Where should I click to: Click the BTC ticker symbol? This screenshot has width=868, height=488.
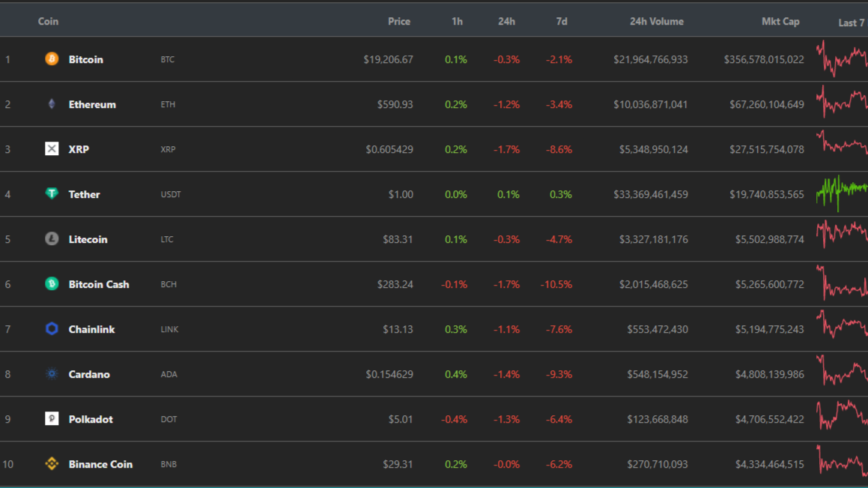[x=168, y=59]
